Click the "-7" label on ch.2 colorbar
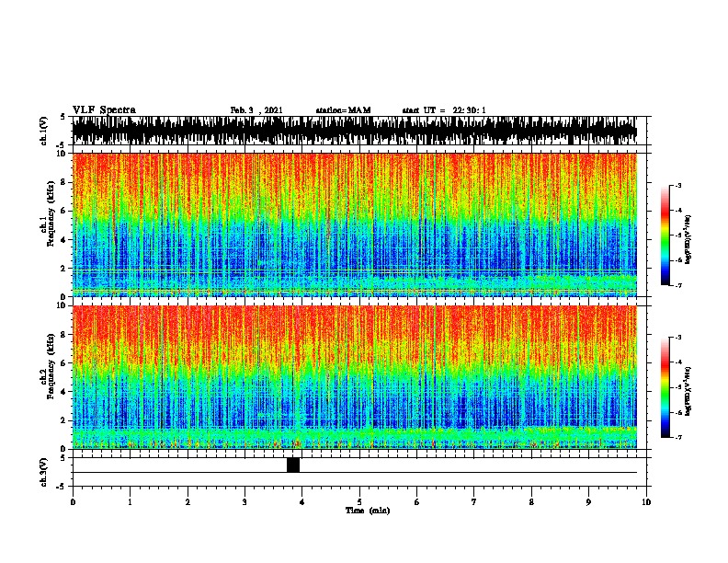This screenshot has width=728, height=563. pos(678,437)
